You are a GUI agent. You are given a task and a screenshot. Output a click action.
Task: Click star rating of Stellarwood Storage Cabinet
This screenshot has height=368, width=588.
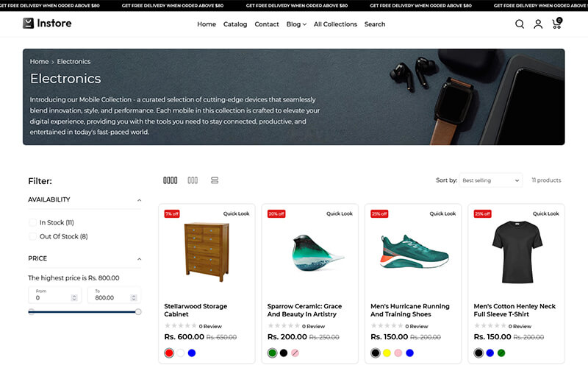tap(180, 325)
